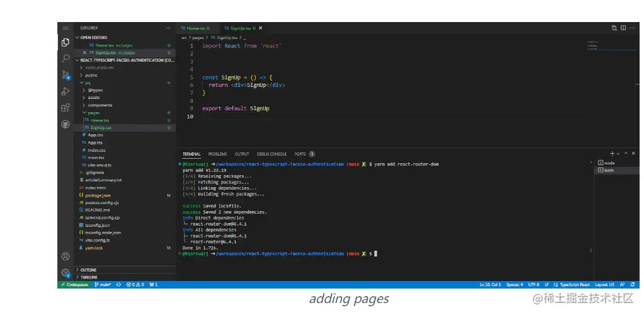Open the main.tsx file
This screenshot has height=315, width=644.
coord(125,157)
